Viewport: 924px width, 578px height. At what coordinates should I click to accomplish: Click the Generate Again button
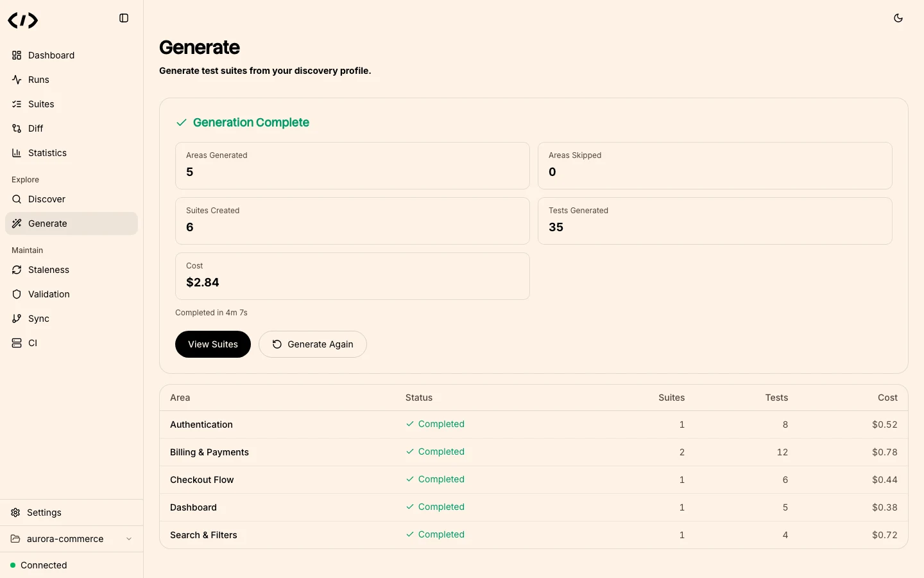[312, 344]
